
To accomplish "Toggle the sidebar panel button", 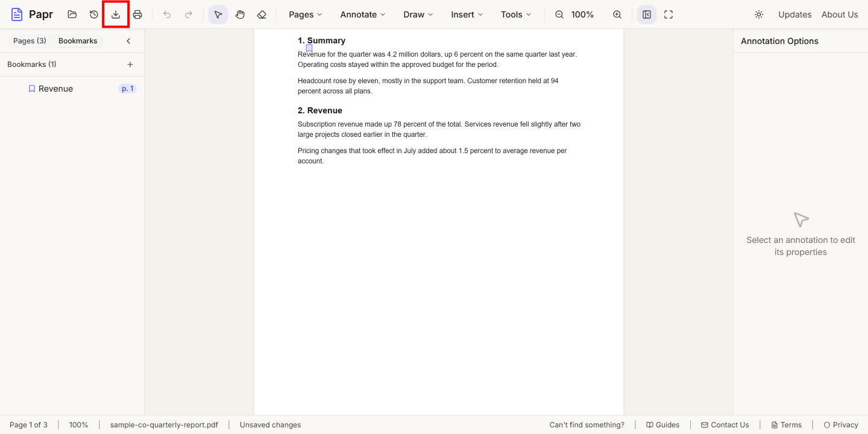I will (x=647, y=14).
